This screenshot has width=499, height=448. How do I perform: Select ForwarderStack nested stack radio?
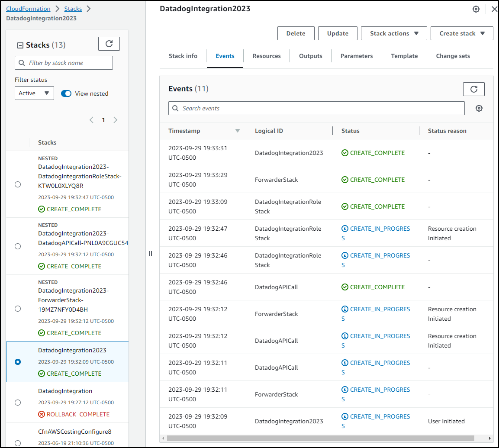click(x=18, y=309)
